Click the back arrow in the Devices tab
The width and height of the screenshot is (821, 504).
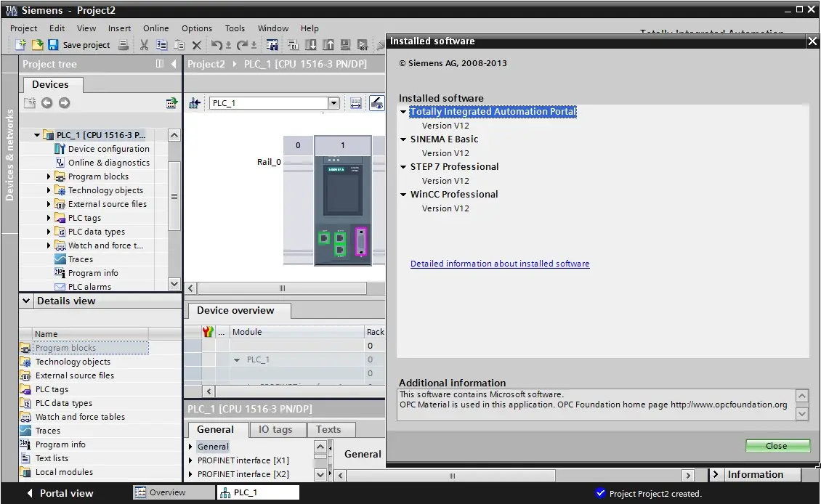47,102
